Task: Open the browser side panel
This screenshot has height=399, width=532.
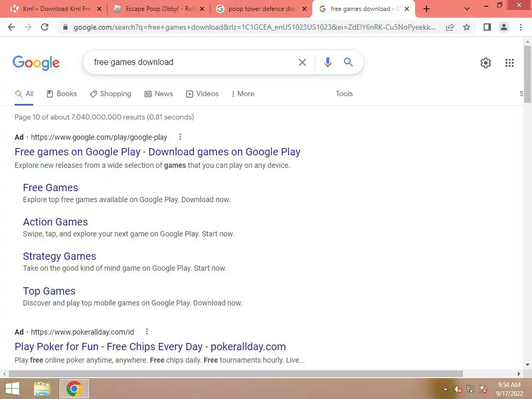Action: 487,27
